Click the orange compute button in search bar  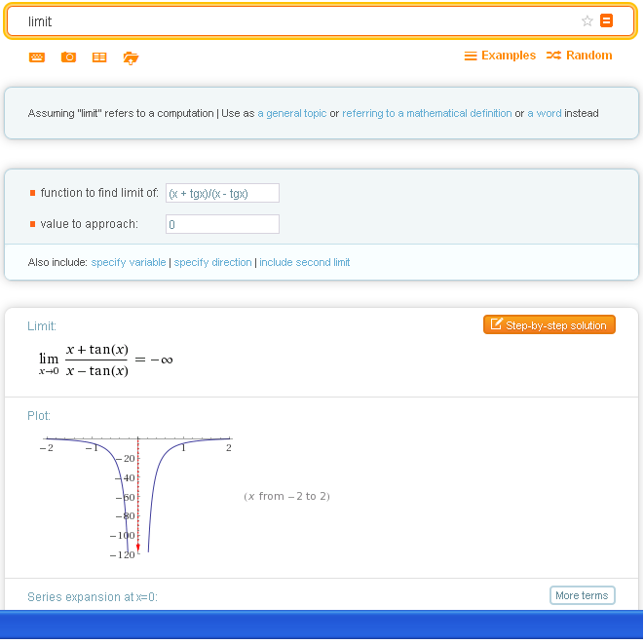[607, 20]
